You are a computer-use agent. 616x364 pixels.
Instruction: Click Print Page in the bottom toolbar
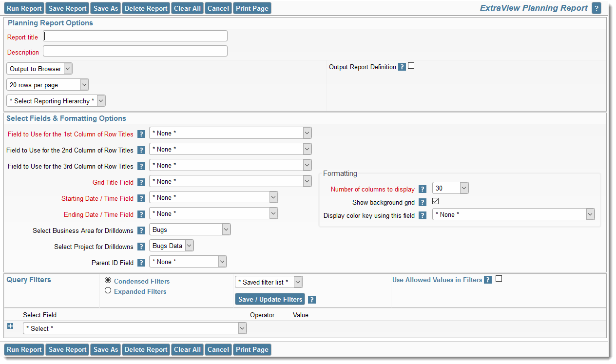(x=252, y=349)
